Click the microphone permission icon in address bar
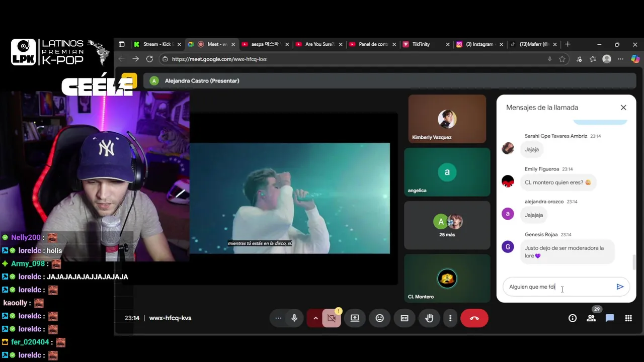 point(549,59)
